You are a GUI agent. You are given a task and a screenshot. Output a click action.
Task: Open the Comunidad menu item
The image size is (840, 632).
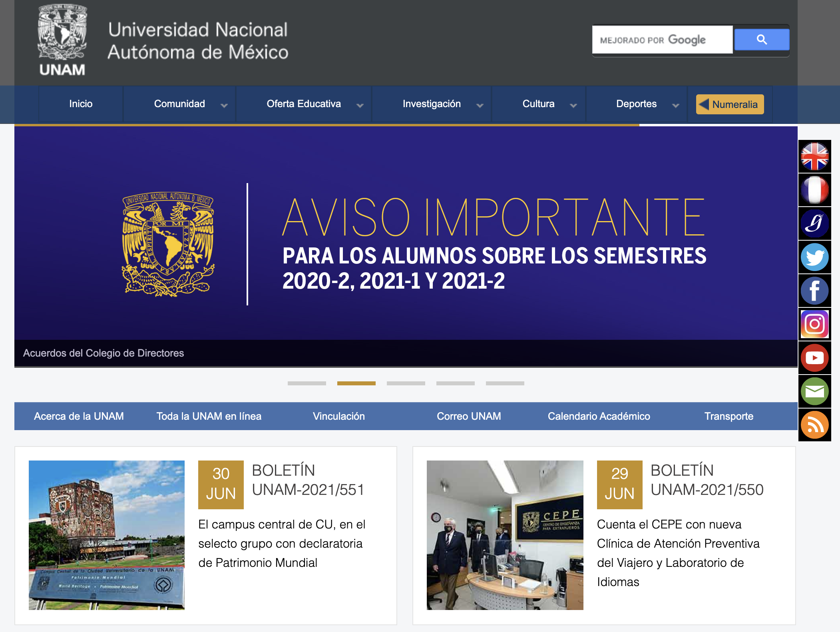(x=179, y=104)
